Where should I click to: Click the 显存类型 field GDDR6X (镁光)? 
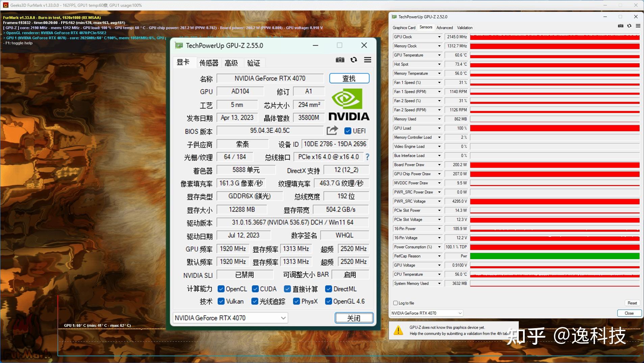coord(249,196)
